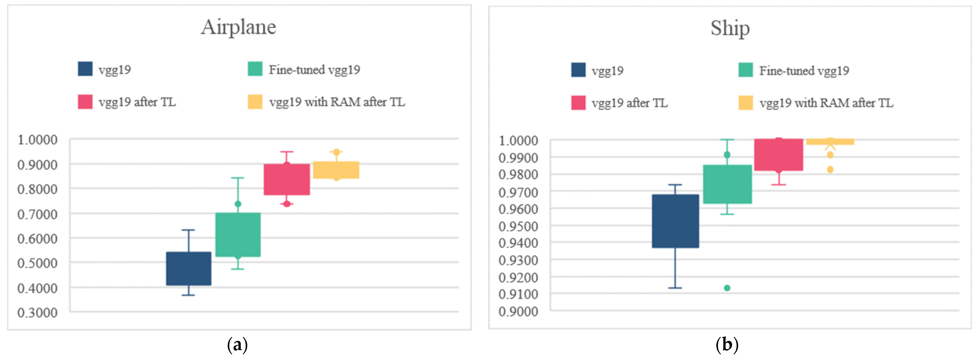980x360 pixels.
Task: Select the pink vgg19 after TL swatch in Airplane legend
Action: click(85, 102)
